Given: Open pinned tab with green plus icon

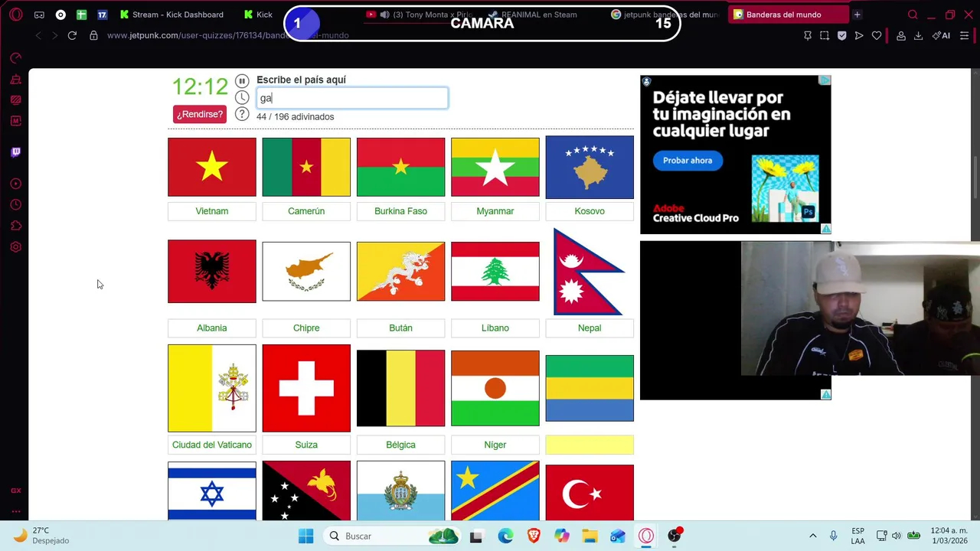Looking at the screenshot, I should [81, 15].
